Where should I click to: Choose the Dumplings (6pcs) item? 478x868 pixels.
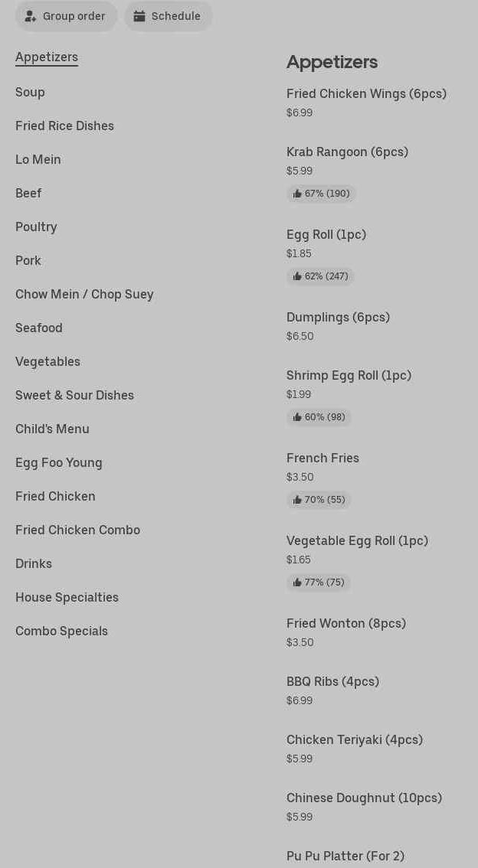(x=338, y=317)
